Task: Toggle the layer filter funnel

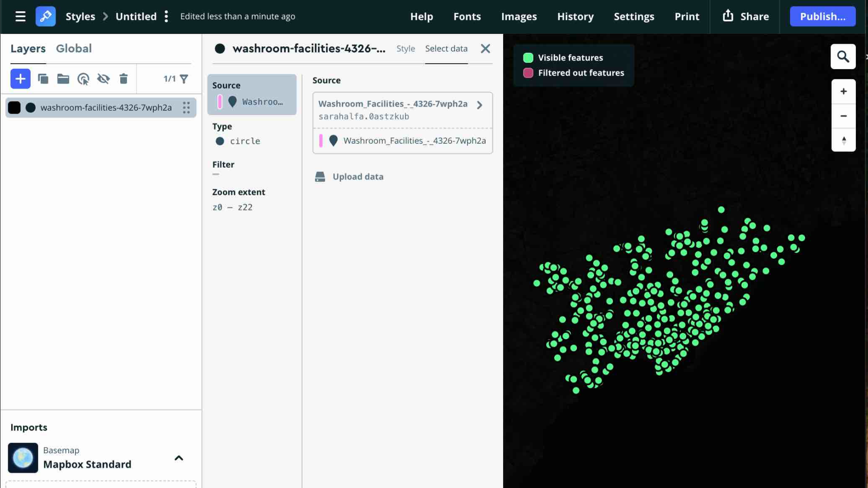Action: click(184, 79)
